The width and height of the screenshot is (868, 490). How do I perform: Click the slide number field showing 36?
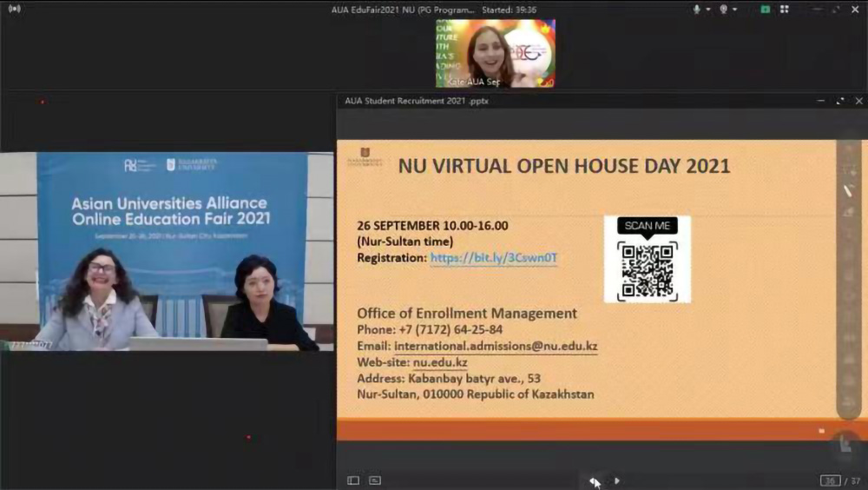830,480
